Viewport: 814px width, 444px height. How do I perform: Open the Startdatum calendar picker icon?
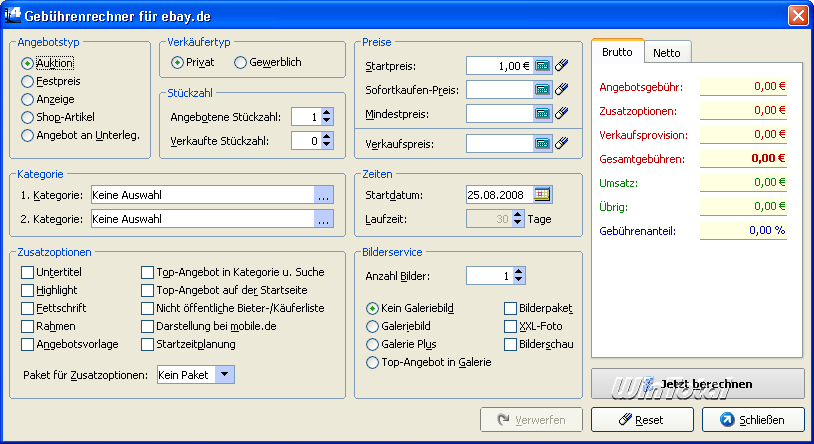point(542,195)
